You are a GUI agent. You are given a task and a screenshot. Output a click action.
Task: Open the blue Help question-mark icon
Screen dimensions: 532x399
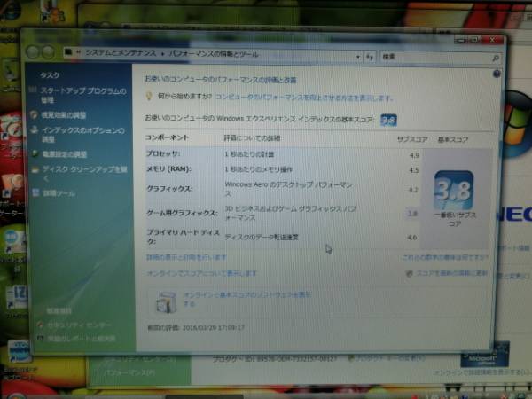pyautogui.click(x=497, y=74)
